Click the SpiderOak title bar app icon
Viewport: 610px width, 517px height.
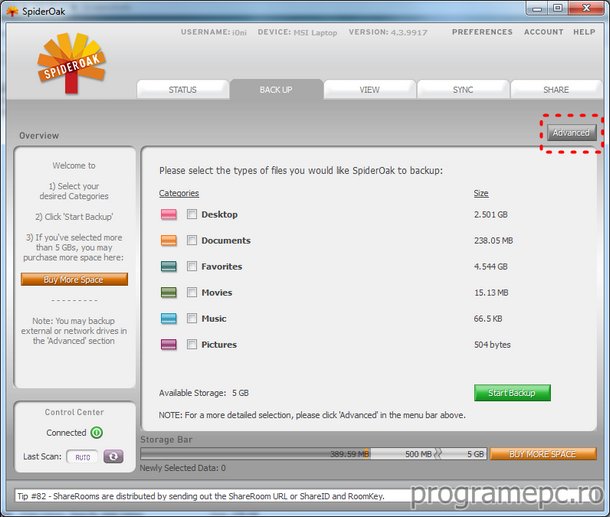[12, 11]
